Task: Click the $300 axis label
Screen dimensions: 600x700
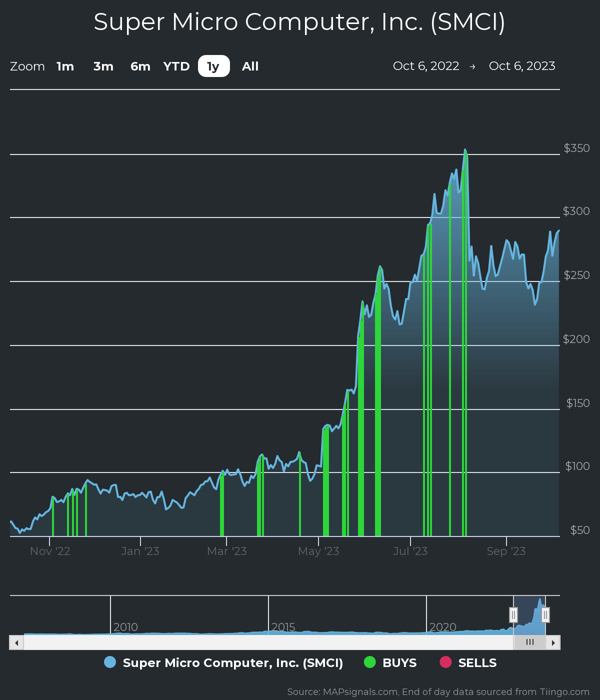Action: tap(576, 211)
